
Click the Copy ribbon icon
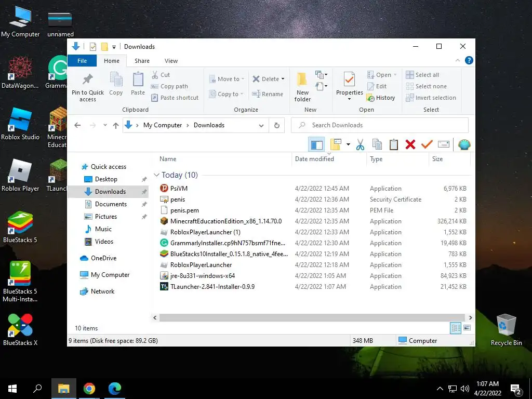(x=116, y=79)
